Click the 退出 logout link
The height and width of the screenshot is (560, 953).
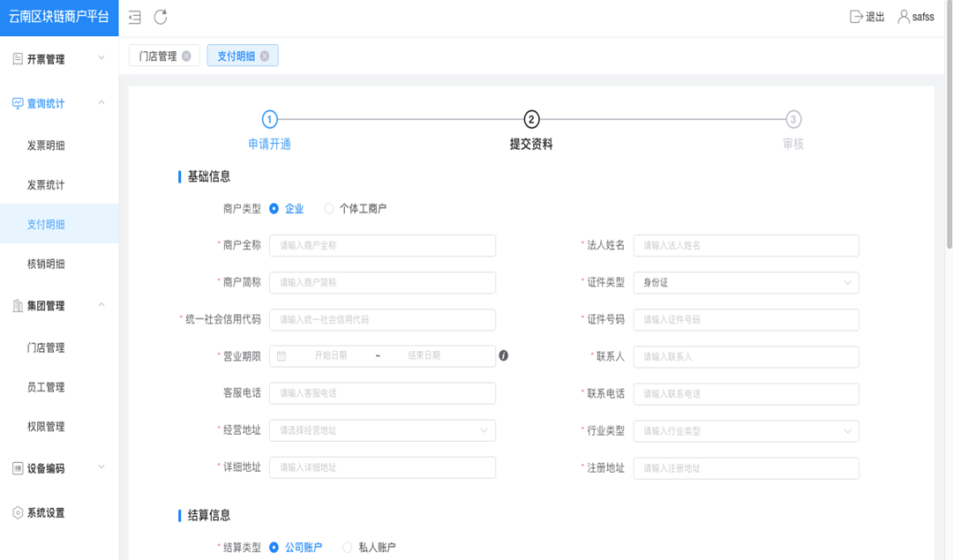875,17
